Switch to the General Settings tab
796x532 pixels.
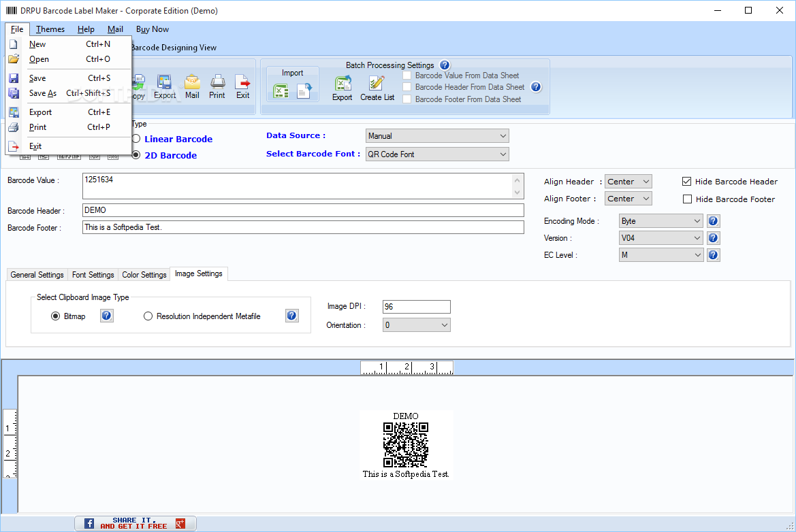37,274
